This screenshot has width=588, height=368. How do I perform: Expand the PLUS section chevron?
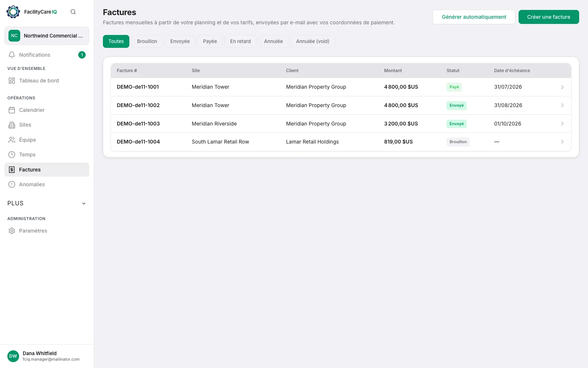point(84,204)
